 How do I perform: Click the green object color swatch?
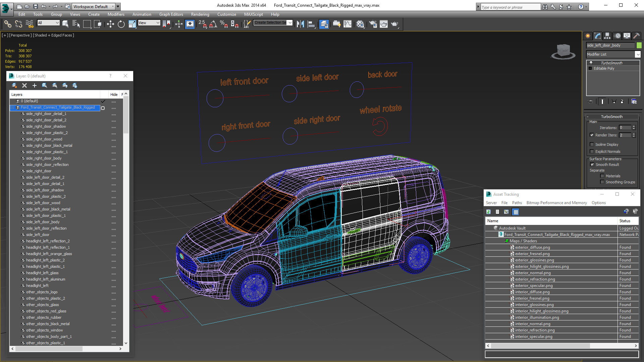tap(639, 45)
